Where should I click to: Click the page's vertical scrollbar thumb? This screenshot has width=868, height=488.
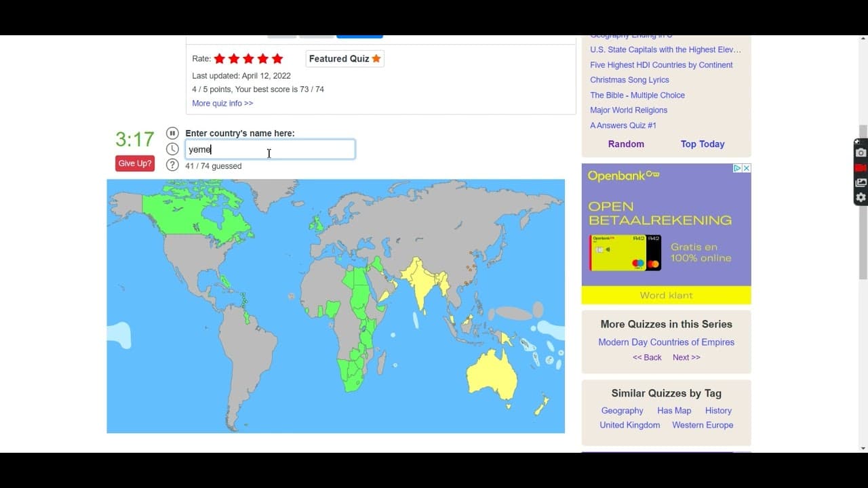click(863, 202)
